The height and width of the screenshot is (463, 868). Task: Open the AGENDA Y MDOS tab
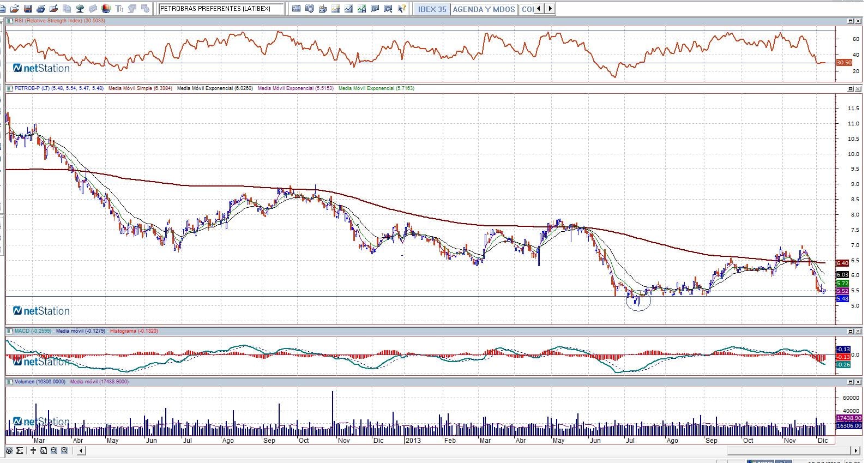point(484,9)
